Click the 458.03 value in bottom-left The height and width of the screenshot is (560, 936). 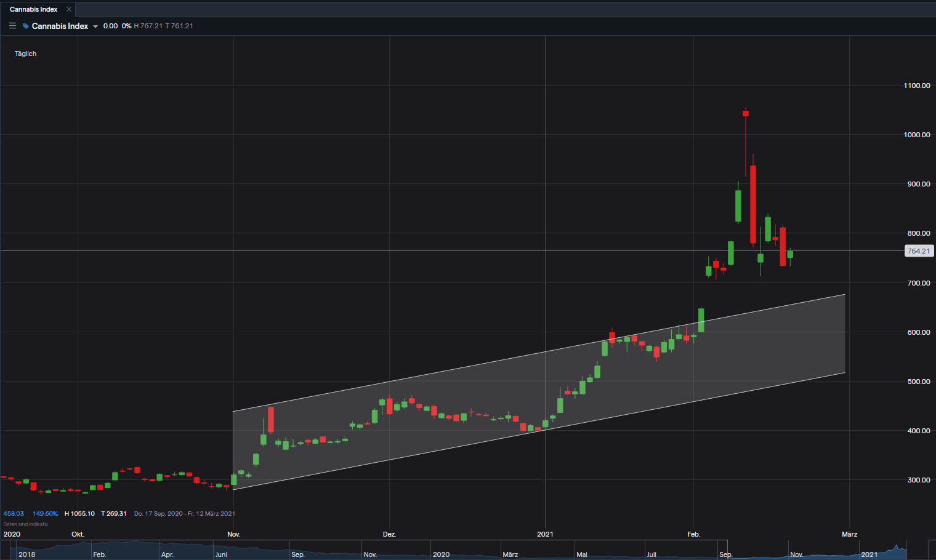[x=14, y=513]
